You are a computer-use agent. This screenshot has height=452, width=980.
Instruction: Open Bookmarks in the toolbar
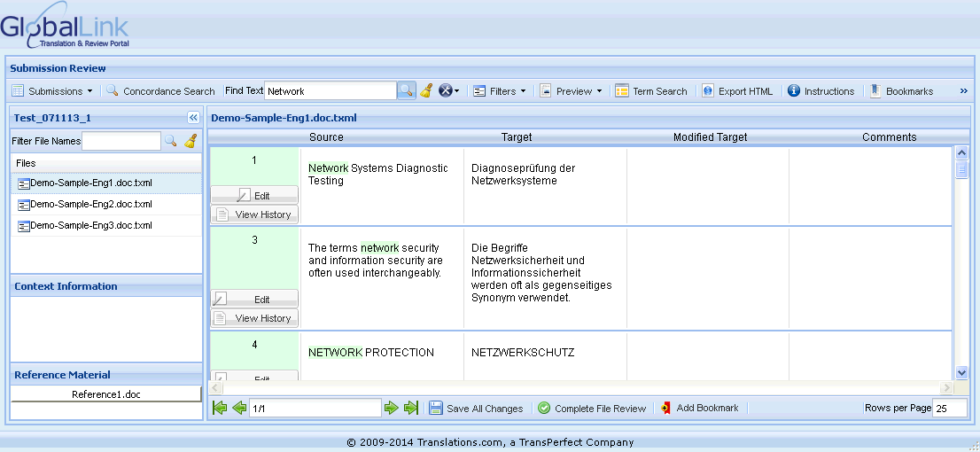(x=901, y=91)
